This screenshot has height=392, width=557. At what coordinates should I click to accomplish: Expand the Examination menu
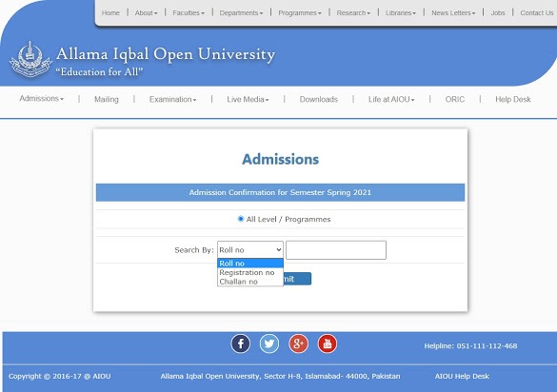pos(172,99)
